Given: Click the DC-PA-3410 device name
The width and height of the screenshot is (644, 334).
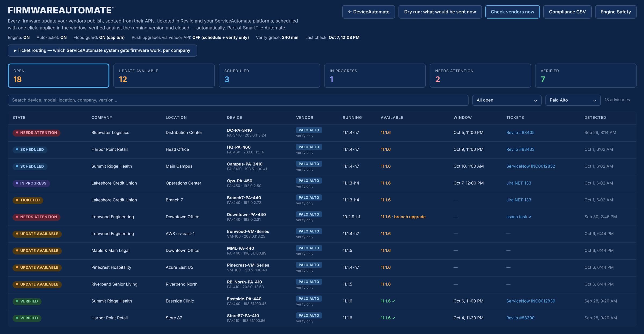Looking at the screenshot, I should click(x=239, y=130).
